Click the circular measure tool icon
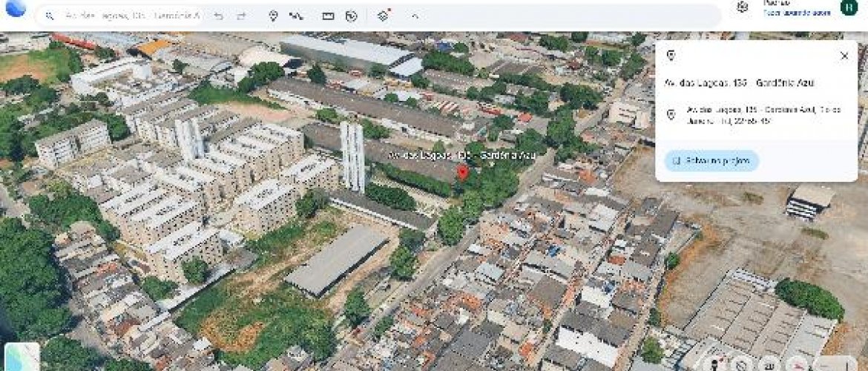The width and height of the screenshot is (868, 371). pyautogui.click(x=351, y=16)
